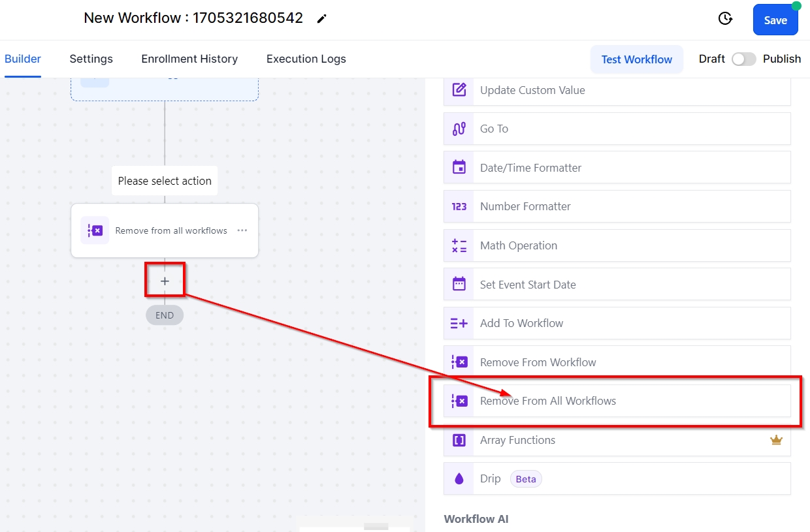This screenshot has height=532, width=810.
Task: Toggle the Draft/Publish switch
Action: [x=743, y=59]
